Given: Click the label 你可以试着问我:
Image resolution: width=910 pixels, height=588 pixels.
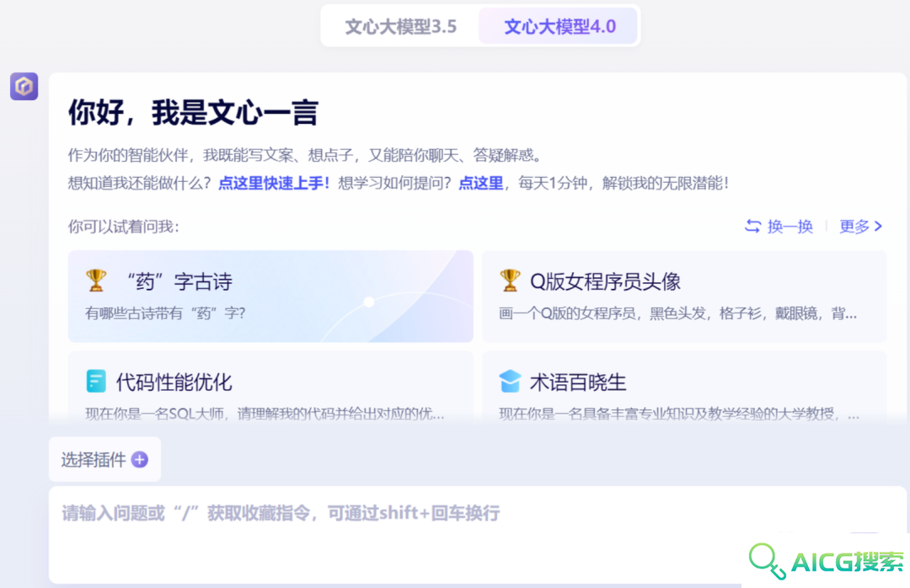Looking at the screenshot, I should 124,227.
